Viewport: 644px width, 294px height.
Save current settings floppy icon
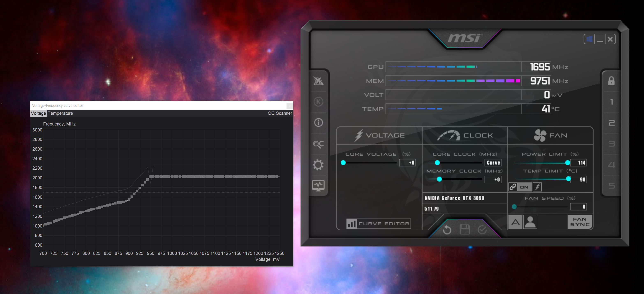465,229
